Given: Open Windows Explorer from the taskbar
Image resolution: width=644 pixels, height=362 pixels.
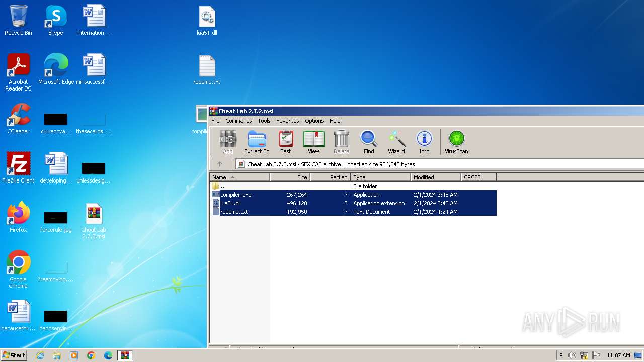Looking at the screenshot, I should click(x=57, y=355).
